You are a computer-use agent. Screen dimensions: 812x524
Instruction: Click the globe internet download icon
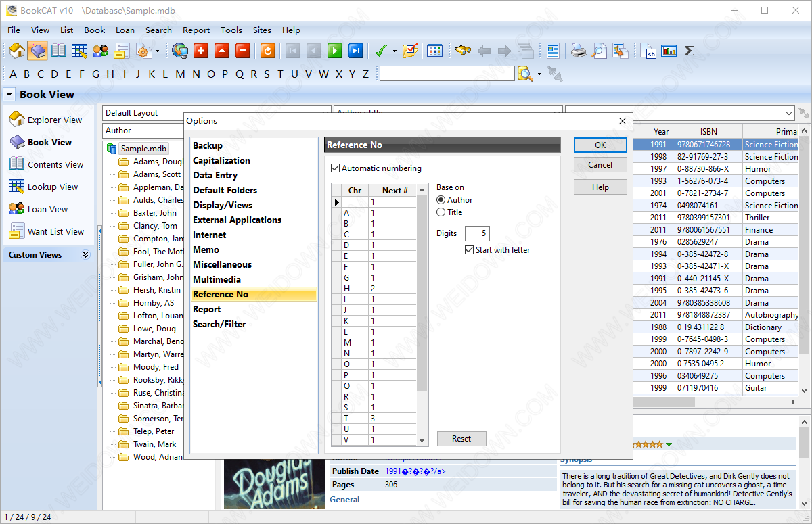click(180, 51)
